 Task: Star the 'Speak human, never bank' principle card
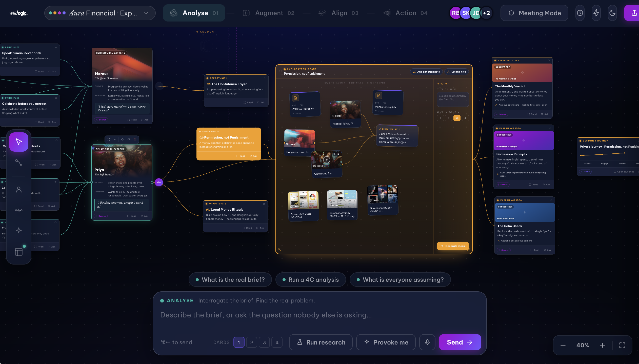[x=56, y=47]
